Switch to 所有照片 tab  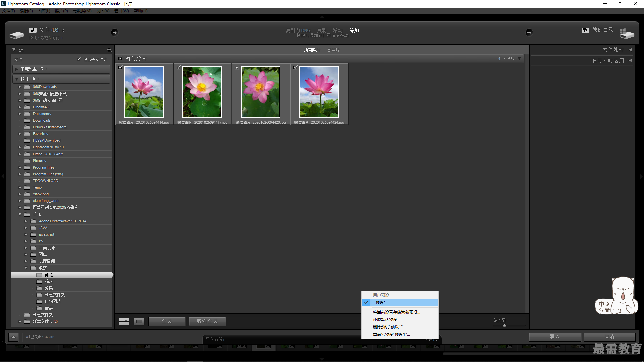312,50
